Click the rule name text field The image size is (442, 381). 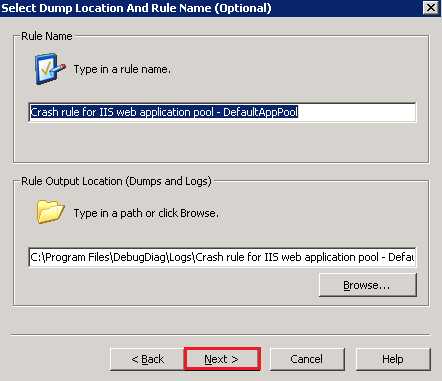[222, 112]
